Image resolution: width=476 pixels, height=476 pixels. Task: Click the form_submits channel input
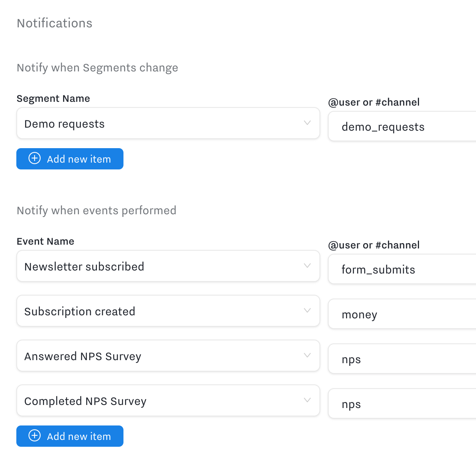[x=402, y=270]
